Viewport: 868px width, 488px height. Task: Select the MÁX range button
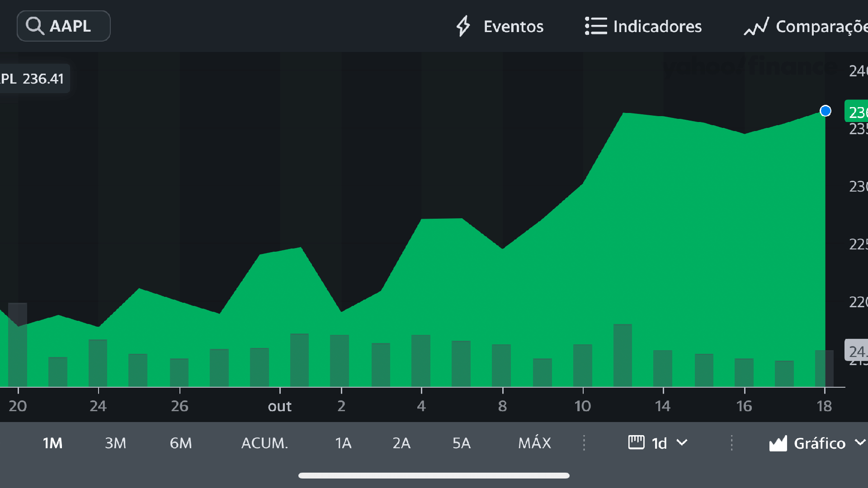click(x=534, y=443)
